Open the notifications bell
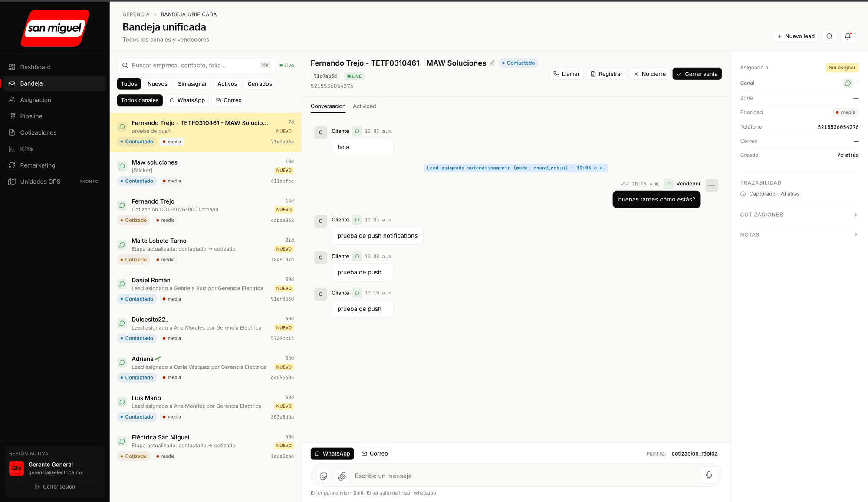Screen dimensions: 868x502 [x=848, y=36]
